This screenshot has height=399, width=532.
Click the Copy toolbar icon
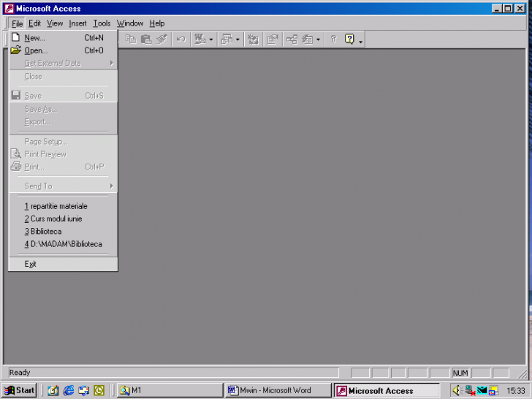pyautogui.click(x=131, y=39)
